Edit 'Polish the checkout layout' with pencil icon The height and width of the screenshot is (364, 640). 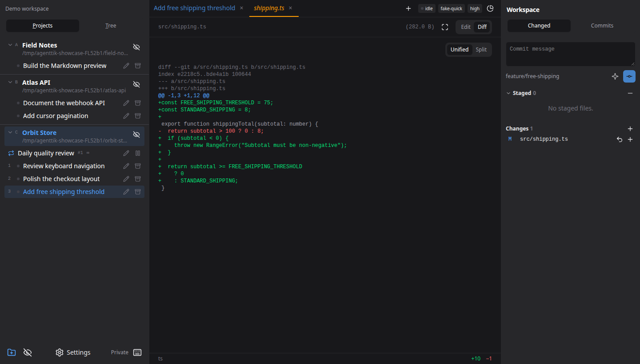[x=126, y=179]
